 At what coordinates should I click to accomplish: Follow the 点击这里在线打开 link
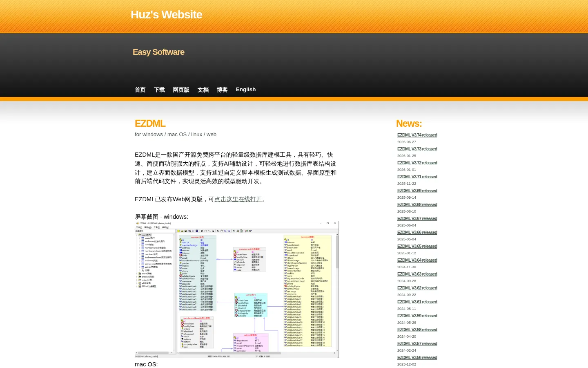point(238,199)
